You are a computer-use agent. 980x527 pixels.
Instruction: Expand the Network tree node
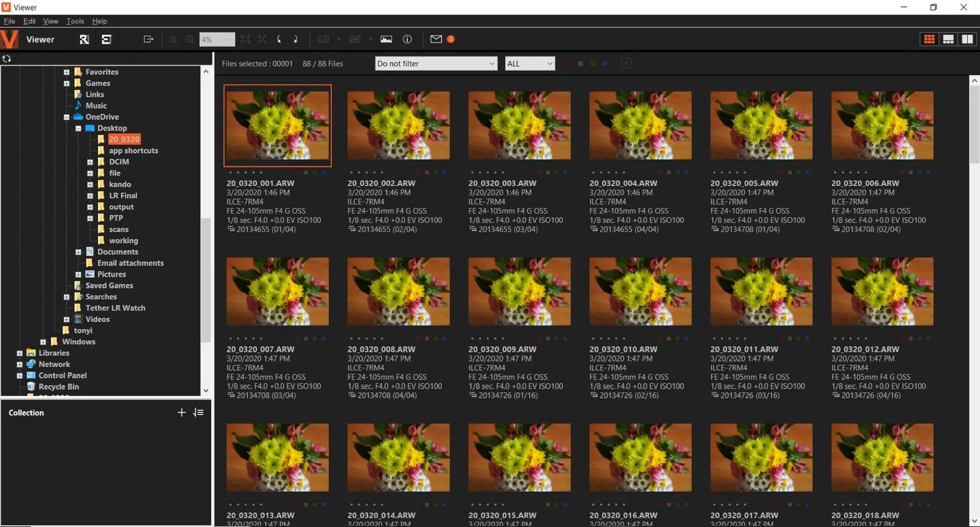point(19,365)
